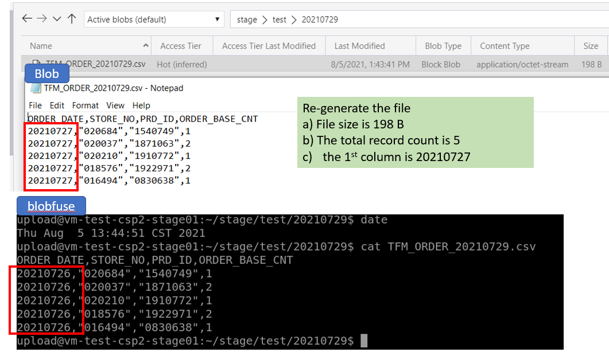Click the Back navigation arrow
Image resolution: width=609 pixels, height=364 pixels.
26,19
